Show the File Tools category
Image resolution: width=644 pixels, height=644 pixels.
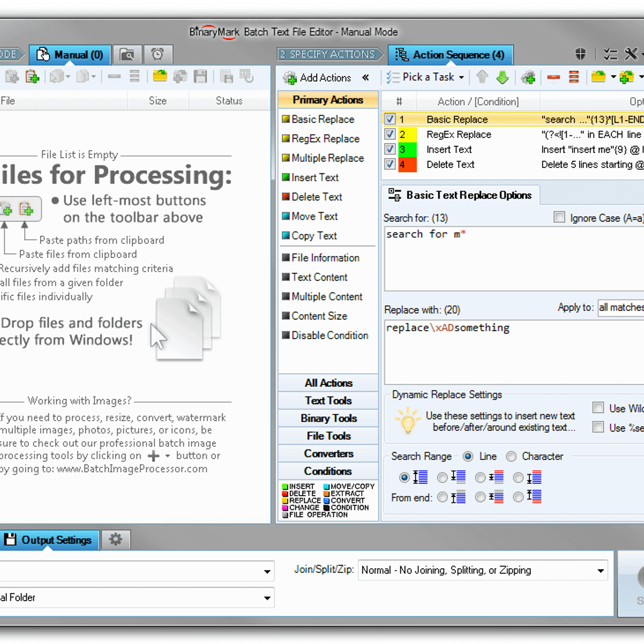[328, 436]
